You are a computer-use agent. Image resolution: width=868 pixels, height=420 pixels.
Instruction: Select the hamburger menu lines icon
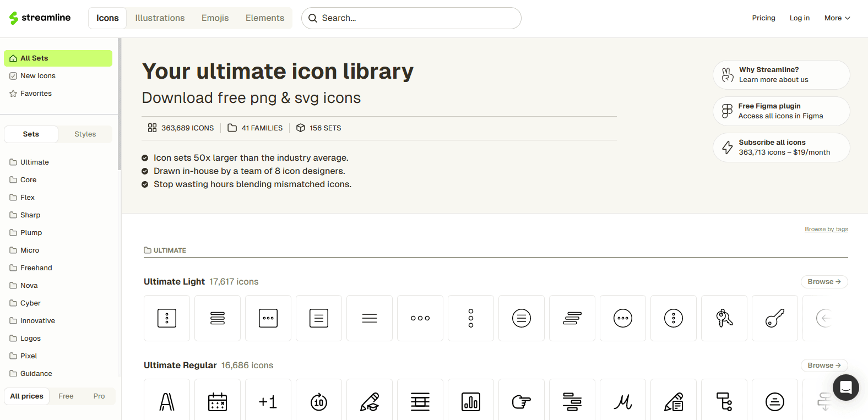tap(370, 318)
